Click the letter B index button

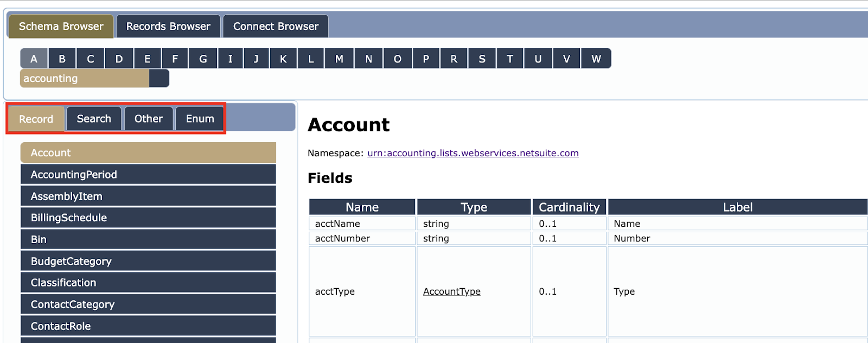coord(62,59)
